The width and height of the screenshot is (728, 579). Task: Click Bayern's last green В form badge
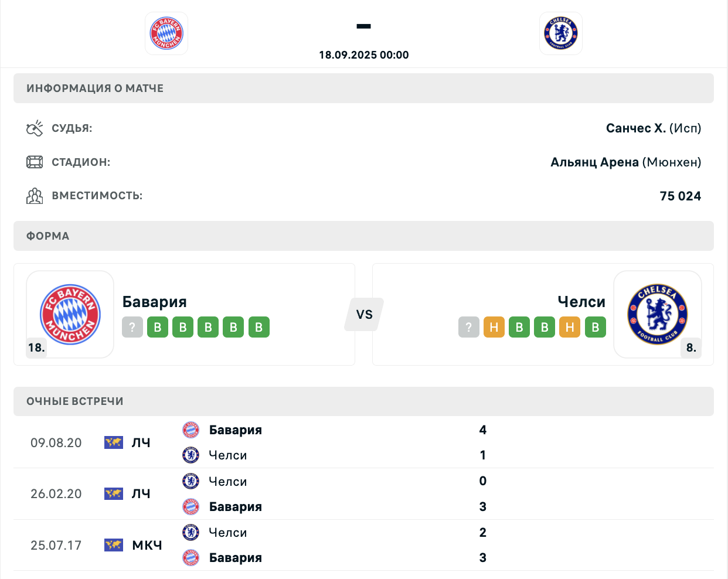(259, 327)
